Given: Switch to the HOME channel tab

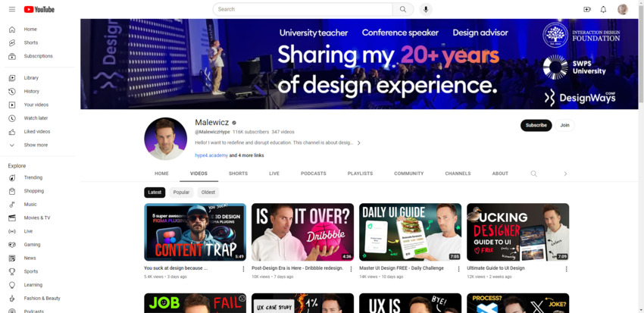Looking at the screenshot, I should pyautogui.click(x=161, y=174).
